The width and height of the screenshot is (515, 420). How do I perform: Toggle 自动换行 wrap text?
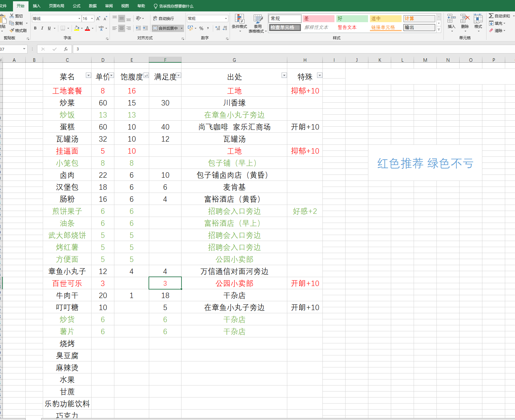coord(164,18)
